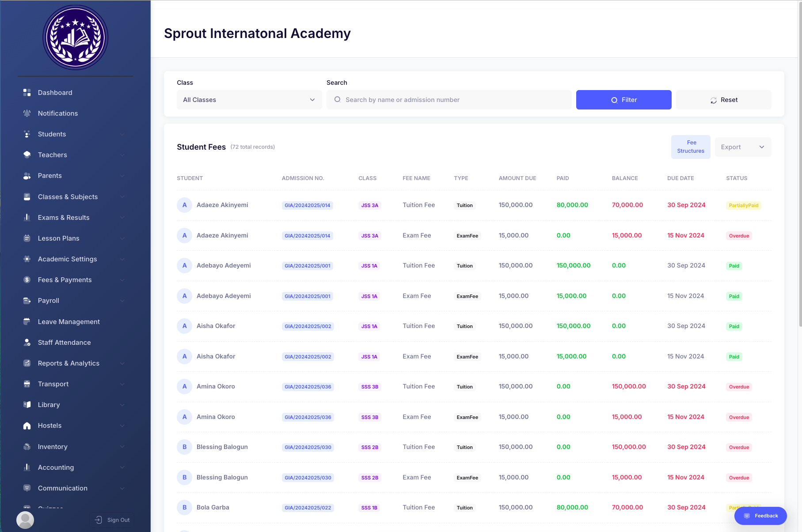The height and width of the screenshot is (532, 802).
Task: Click the Teachers graduation cap icon
Action: tap(27, 155)
